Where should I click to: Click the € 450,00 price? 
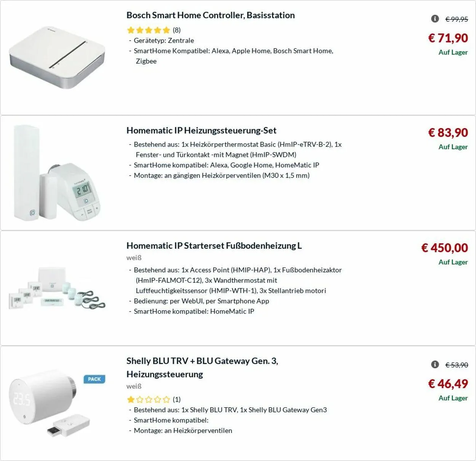point(444,248)
